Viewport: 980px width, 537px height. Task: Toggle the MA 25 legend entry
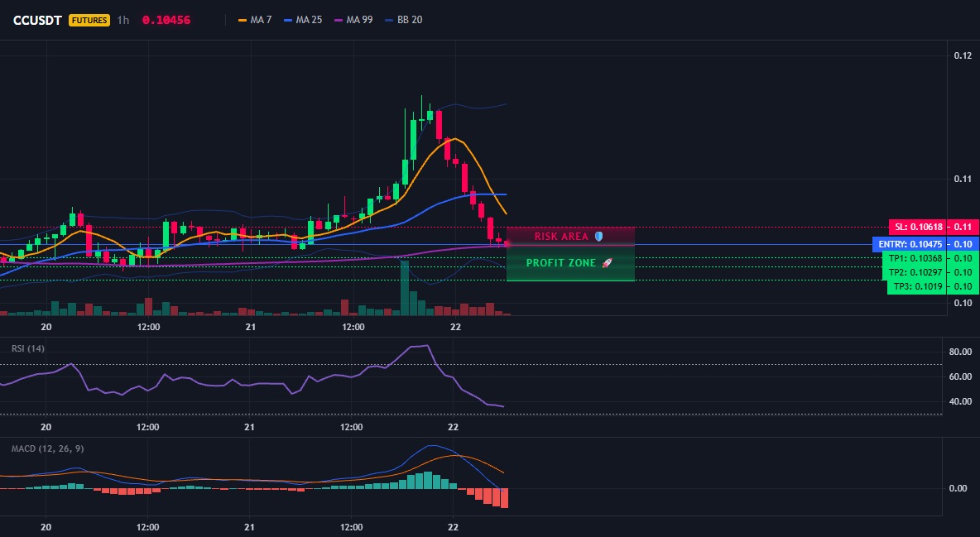pyautogui.click(x=303, y=20)
